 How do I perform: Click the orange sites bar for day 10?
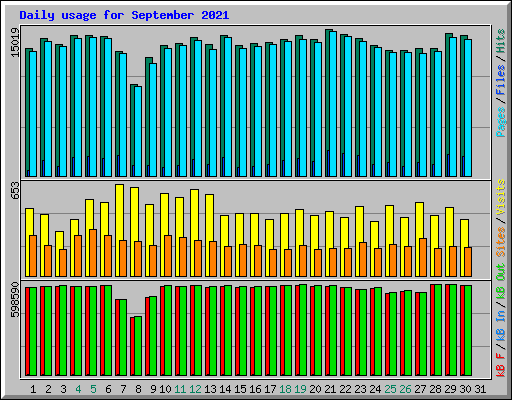[168, 256]
